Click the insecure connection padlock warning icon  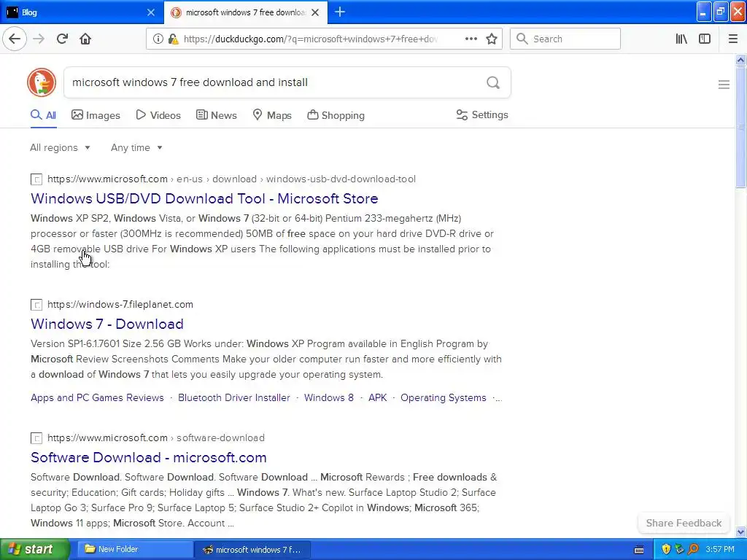(x=174, y=39)
